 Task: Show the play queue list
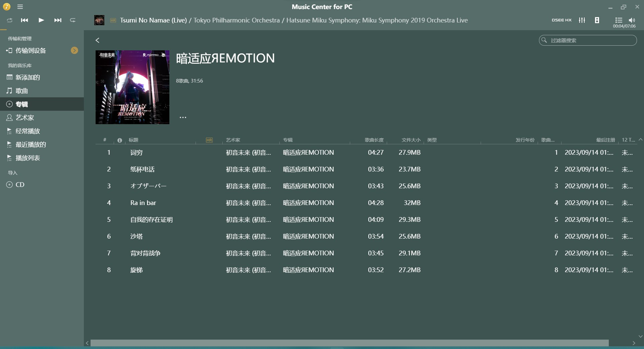coord(619,20)
